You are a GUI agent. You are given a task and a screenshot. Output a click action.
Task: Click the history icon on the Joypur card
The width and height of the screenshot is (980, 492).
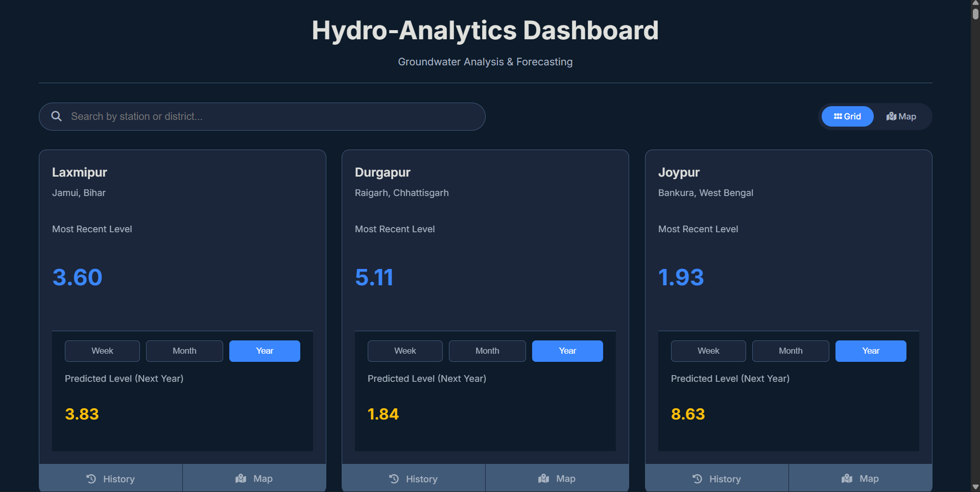coord(697,479)
